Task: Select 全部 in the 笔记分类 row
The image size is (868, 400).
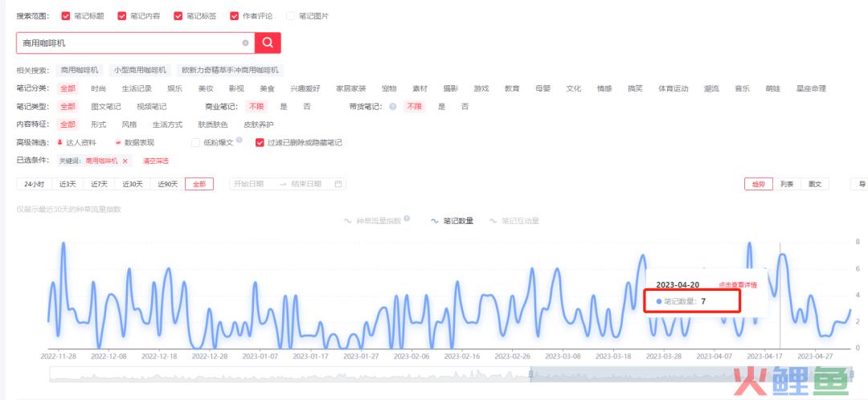Action: (68, 88)
